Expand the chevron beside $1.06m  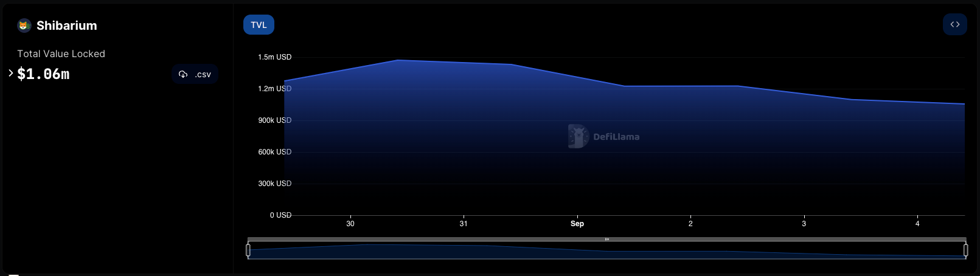(11, 73)
